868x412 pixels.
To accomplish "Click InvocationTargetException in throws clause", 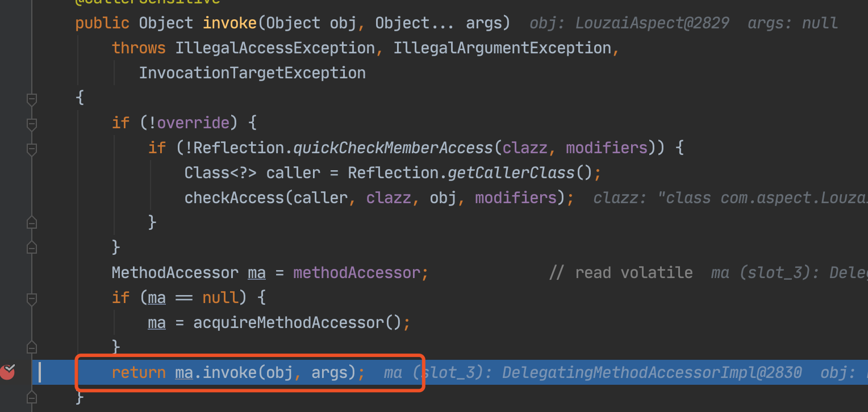I will pos(252,73).
